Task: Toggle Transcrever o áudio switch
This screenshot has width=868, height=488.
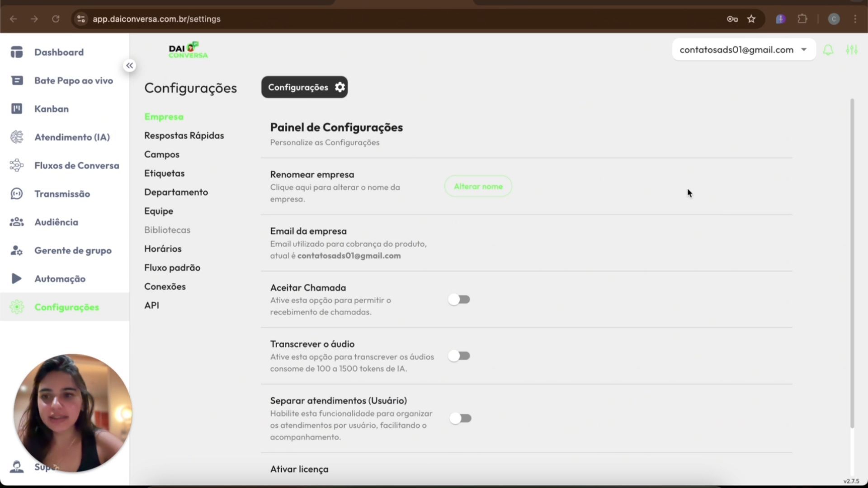Action: click(x=459, y=356)
